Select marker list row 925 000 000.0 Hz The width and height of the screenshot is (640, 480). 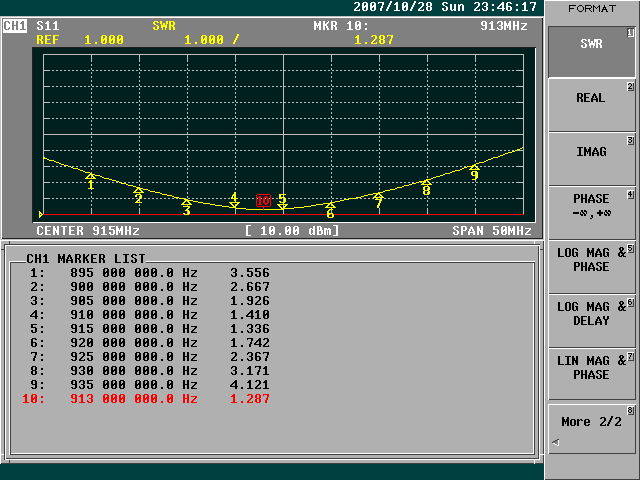click(x=149, y=357)
